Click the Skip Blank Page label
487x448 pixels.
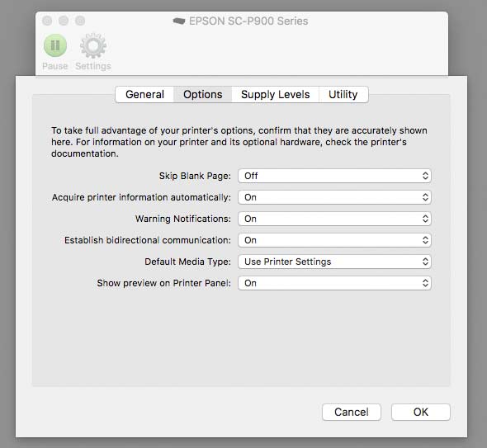point(195,176)
